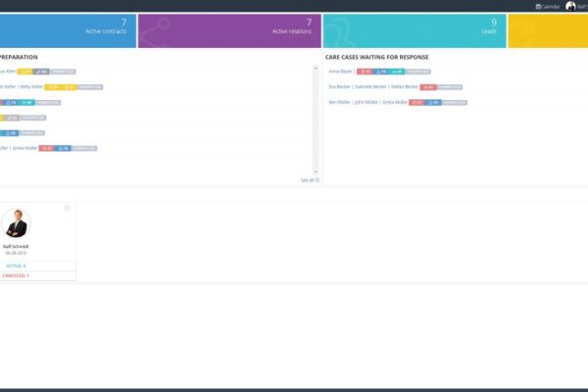
Task: Select the name Eva Becker
Action: point(339,86)
